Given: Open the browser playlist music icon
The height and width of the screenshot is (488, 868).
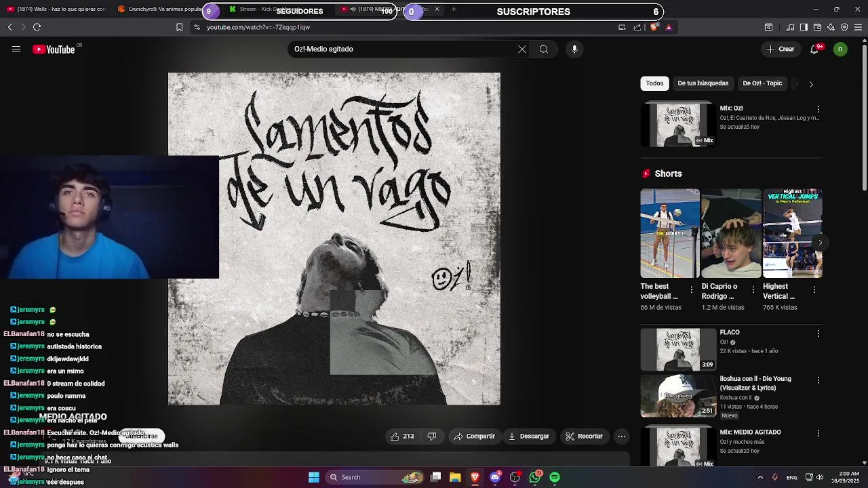Looking at the screenshot, I should [x=790, y=27].
